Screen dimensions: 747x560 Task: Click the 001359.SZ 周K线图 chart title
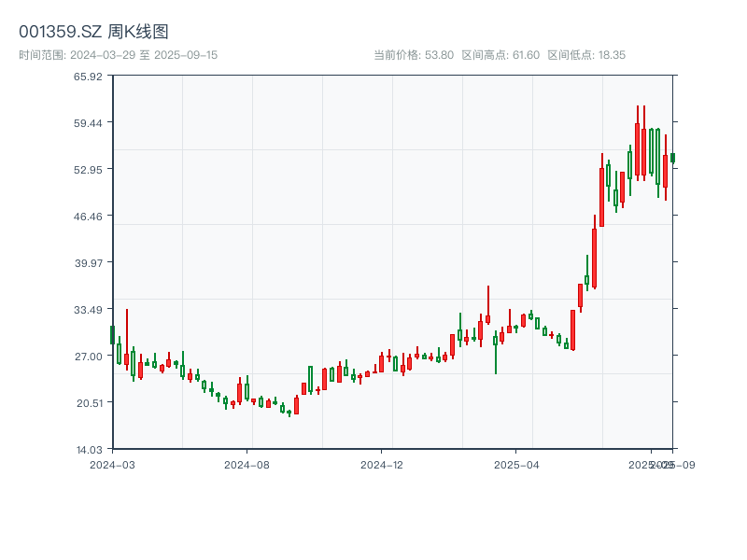tap(93, 32)
